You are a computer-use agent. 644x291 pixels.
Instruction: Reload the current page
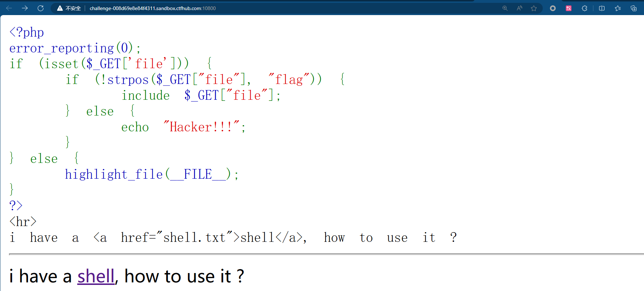[41, 8]
